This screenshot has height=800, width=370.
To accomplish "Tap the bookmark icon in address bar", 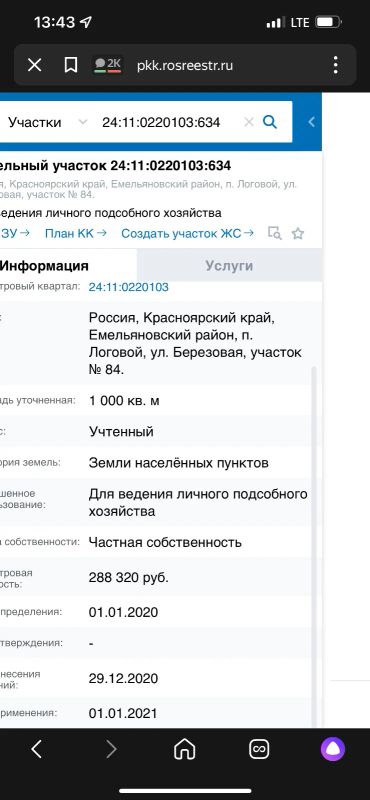I will [70, 65].
